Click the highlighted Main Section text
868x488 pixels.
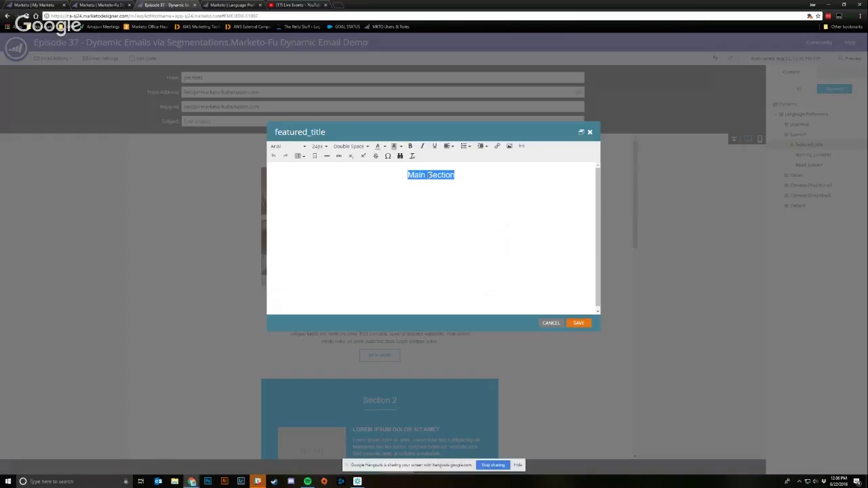click(431, 175)
